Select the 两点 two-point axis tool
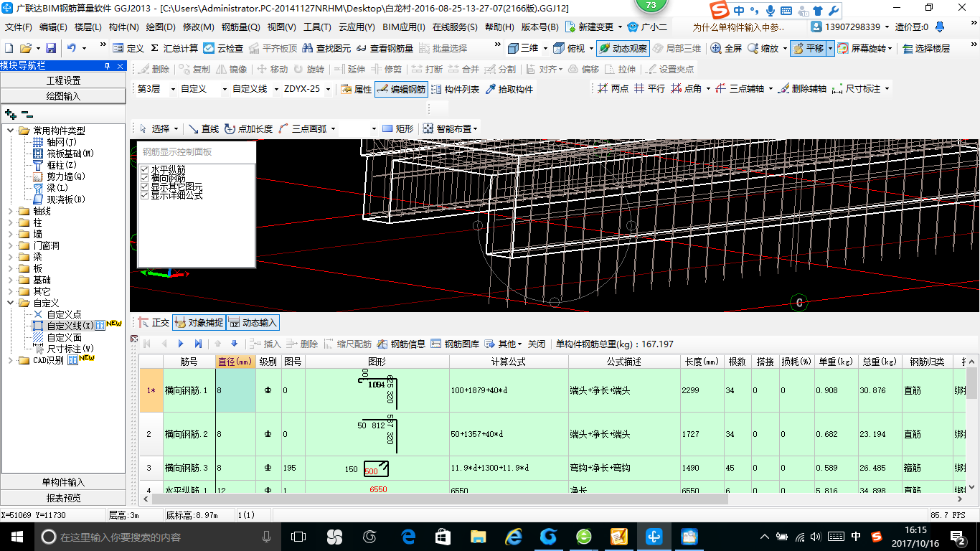The height and width of the screenshot is (551, 980). 612,88
